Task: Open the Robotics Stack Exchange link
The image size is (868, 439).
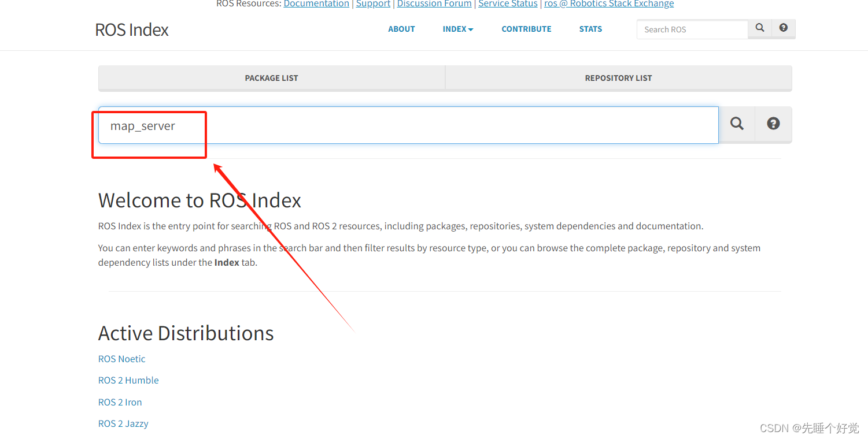Action: [x=609, y=4]
